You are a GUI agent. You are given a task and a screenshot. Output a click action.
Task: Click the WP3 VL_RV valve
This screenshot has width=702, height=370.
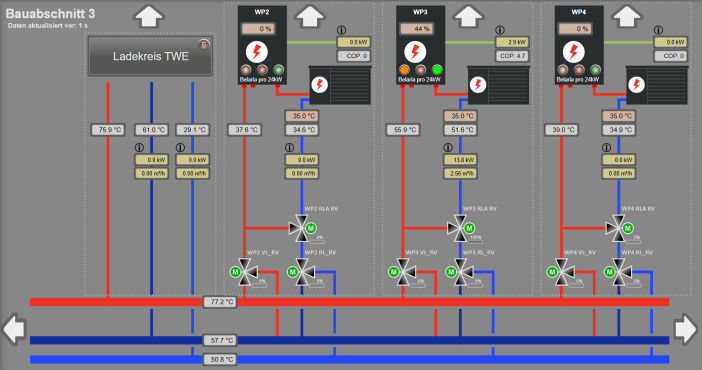tap(403, 271)
